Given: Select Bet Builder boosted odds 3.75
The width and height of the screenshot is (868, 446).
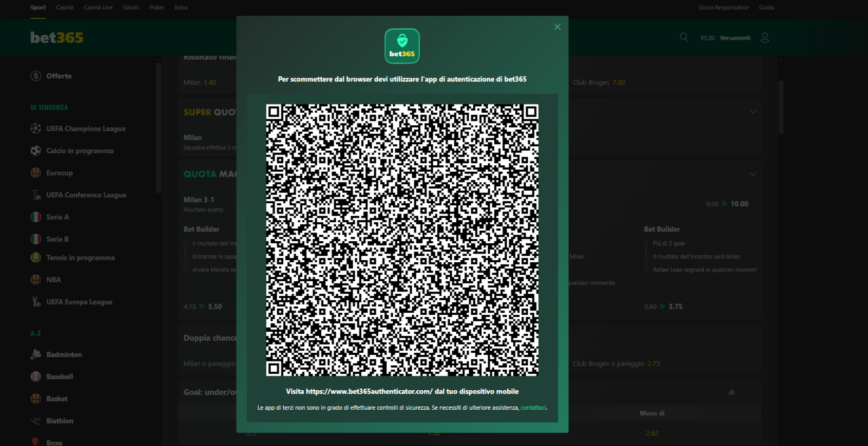Looking at the screenshot, I should (x=675, y=307).
